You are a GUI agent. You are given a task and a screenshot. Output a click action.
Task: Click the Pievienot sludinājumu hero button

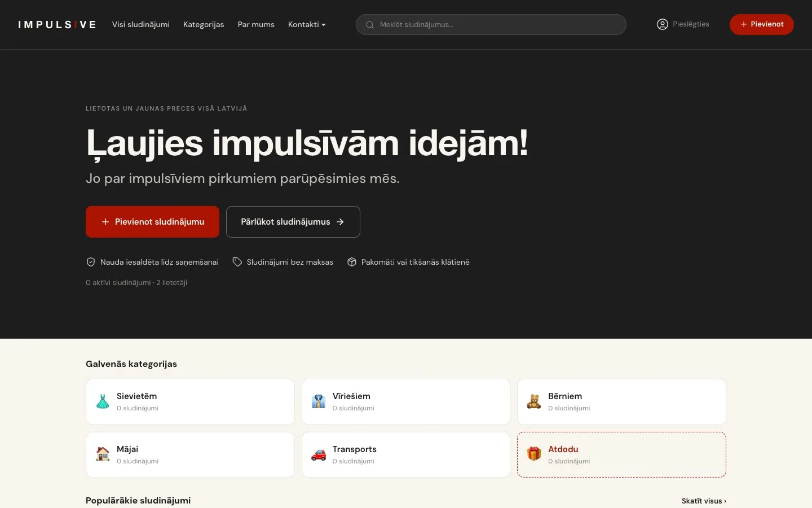[152, 222]
